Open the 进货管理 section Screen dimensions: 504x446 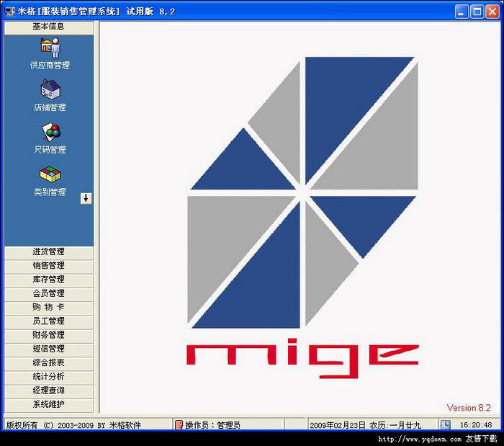point(49,253)
